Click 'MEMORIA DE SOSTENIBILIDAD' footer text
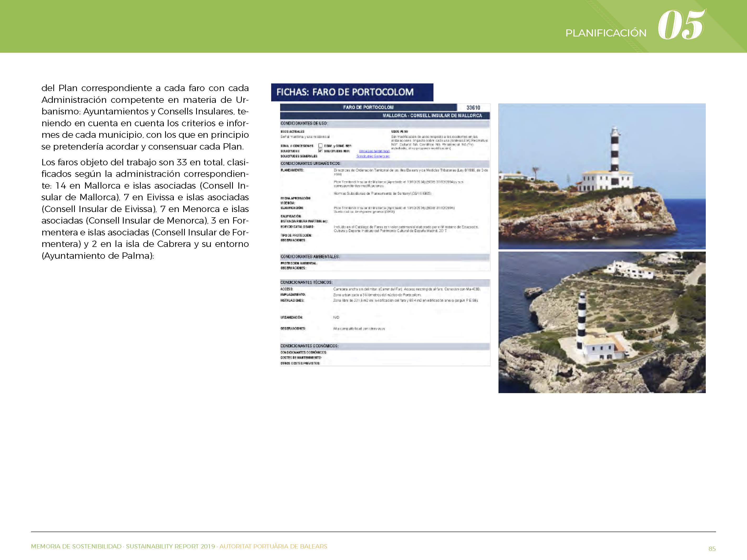 76,546
